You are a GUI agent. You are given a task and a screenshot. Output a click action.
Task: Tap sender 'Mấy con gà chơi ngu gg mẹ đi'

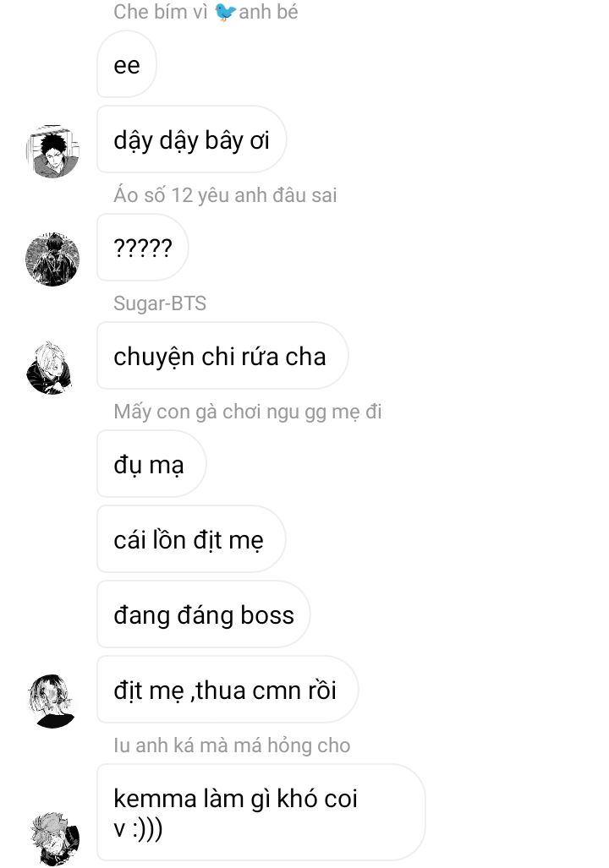(x=248, y=412)
